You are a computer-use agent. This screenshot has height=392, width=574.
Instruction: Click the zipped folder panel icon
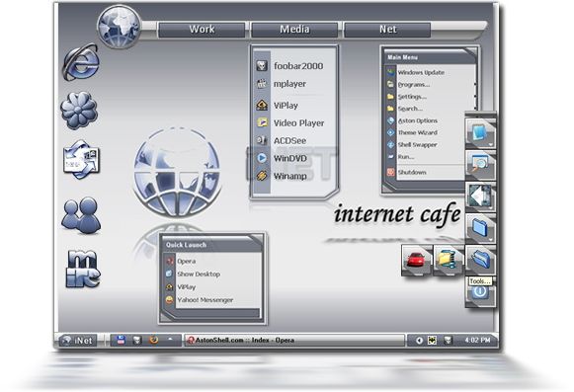[x=449, y=260]
